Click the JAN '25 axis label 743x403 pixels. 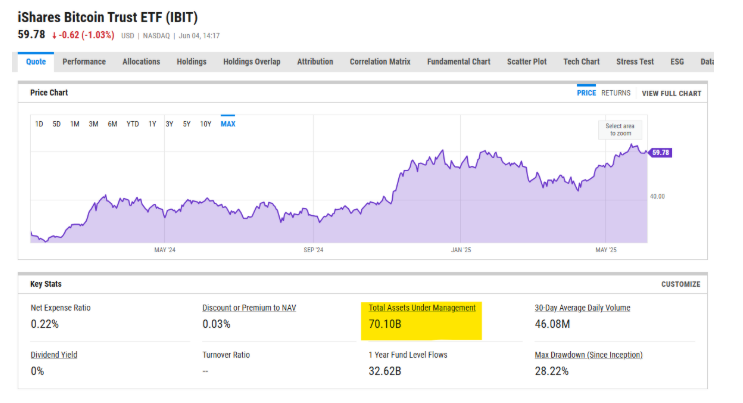(x=461, y=250)
